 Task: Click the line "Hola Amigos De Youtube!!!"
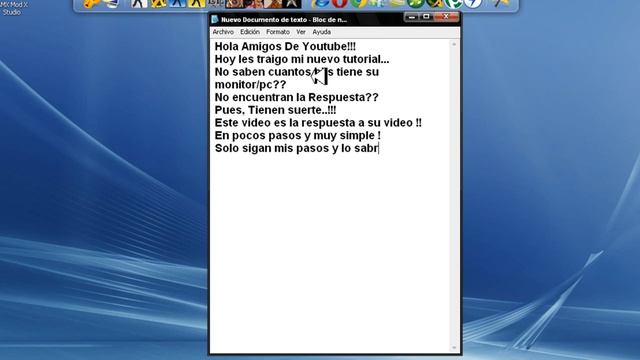(x=285, y=47)
